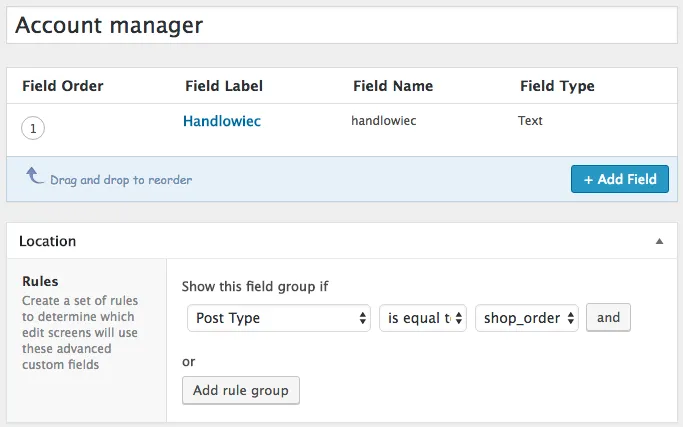
Task: Click the drag-and-drop reorder arrow icon
Action: click(x=34, y=178)
